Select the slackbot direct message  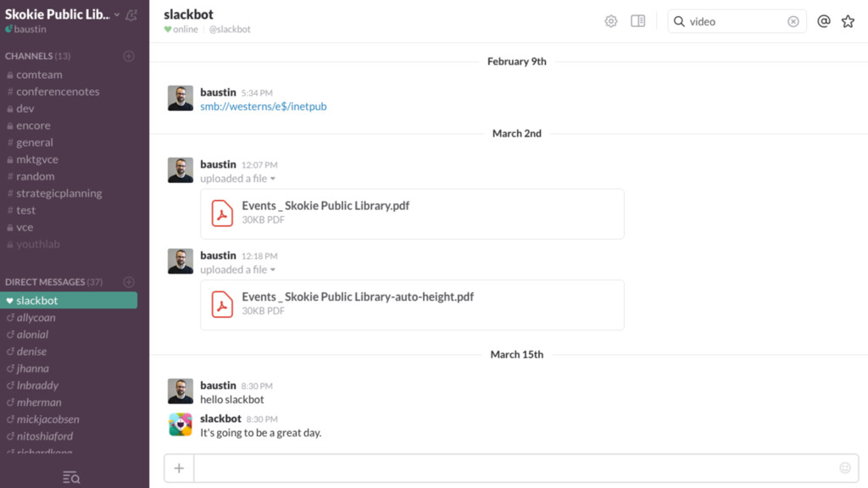click(x=69, y=301)
